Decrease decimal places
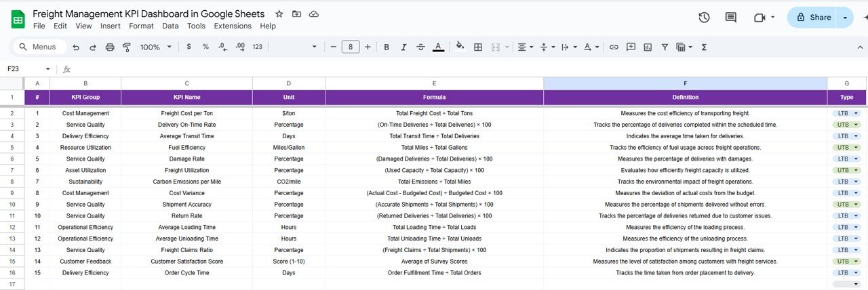Image resolution: width=868 pixels, height=290 pixels. (223, 47)
